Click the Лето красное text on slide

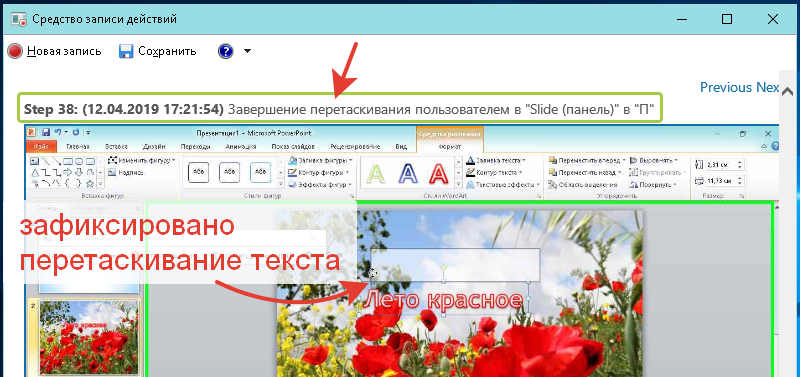[444, 300]
